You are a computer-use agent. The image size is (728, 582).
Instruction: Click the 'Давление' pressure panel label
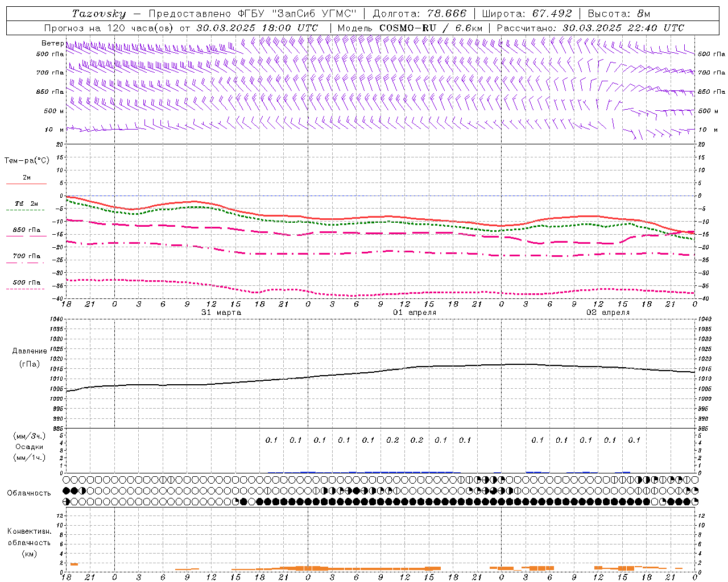click(x=30, y=351)
